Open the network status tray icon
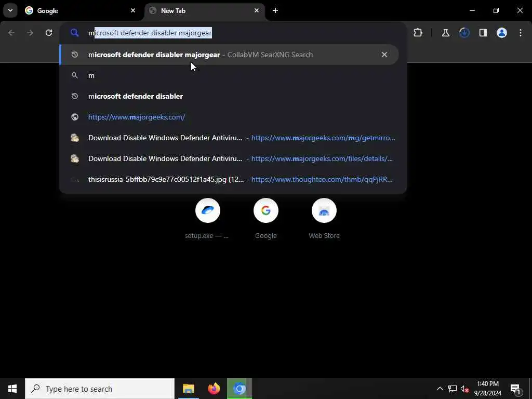532x399 pixels. point(453,389)
